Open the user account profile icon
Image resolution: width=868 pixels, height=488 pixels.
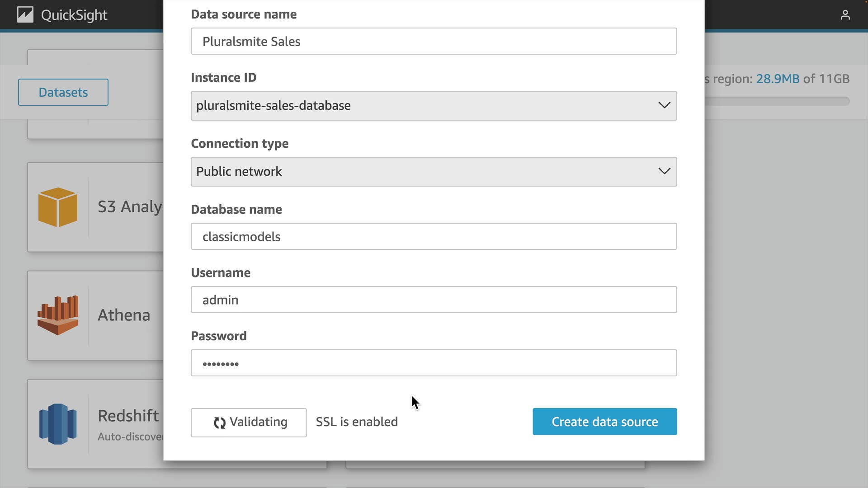click(x=845, y=15)
